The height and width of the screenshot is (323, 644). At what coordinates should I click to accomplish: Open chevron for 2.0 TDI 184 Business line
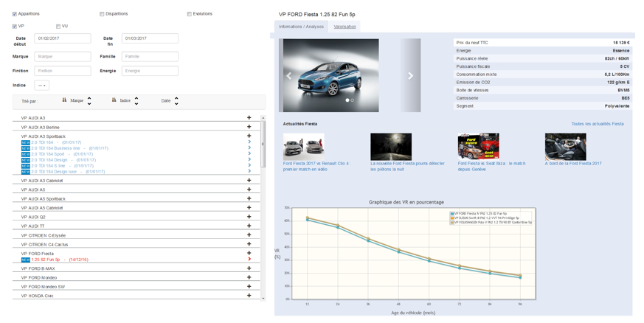point(249,147)
